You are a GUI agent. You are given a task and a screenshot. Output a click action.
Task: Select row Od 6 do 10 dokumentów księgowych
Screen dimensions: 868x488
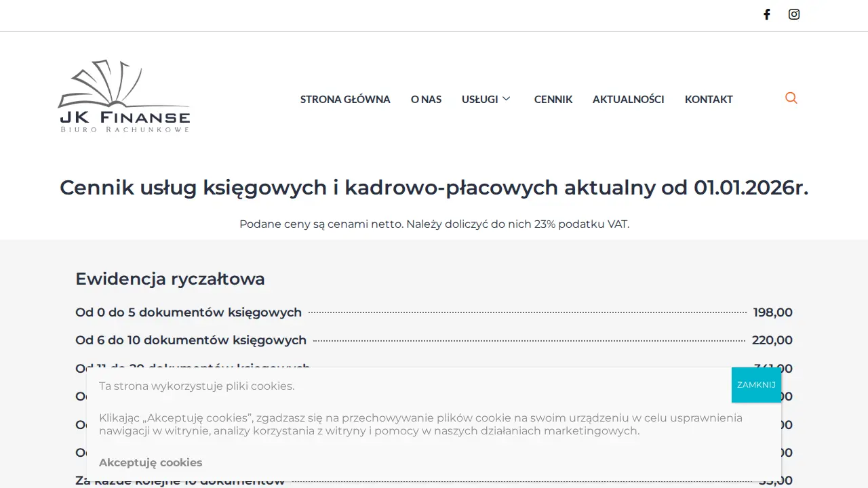tap(434, 340)
